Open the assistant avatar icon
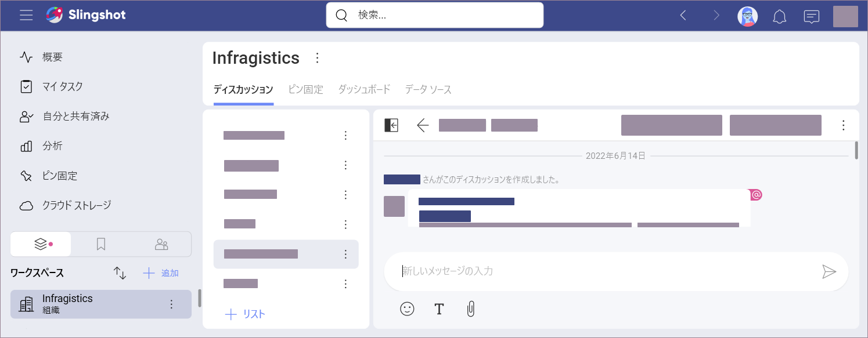The width and height of the screenshot is (868, 338). point(747,16)
